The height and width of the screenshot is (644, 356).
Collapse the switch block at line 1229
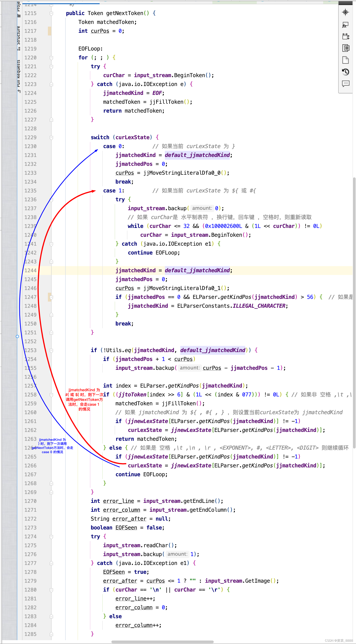[x=51, y=137]
